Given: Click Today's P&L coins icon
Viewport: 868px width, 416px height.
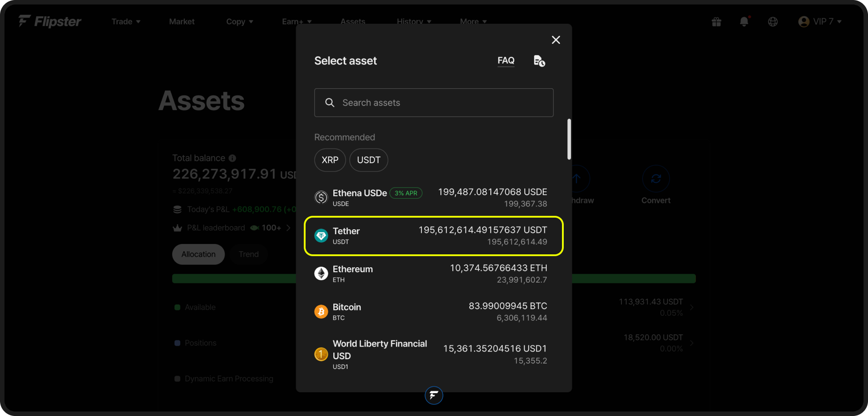Looking at the screenshot, I should (x=177, y=209).
